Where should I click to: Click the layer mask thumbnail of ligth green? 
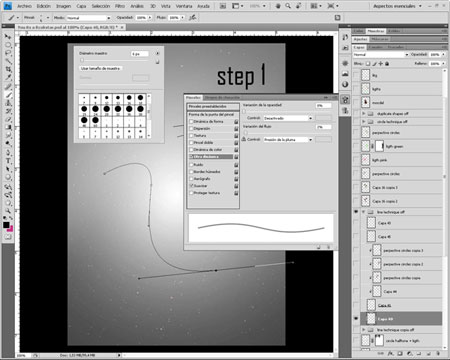tap(380, 146)
